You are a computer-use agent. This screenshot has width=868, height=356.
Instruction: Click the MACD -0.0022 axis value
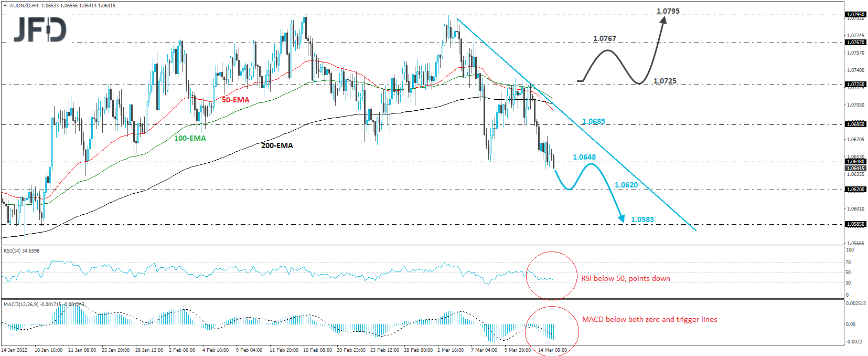(854, 342)
